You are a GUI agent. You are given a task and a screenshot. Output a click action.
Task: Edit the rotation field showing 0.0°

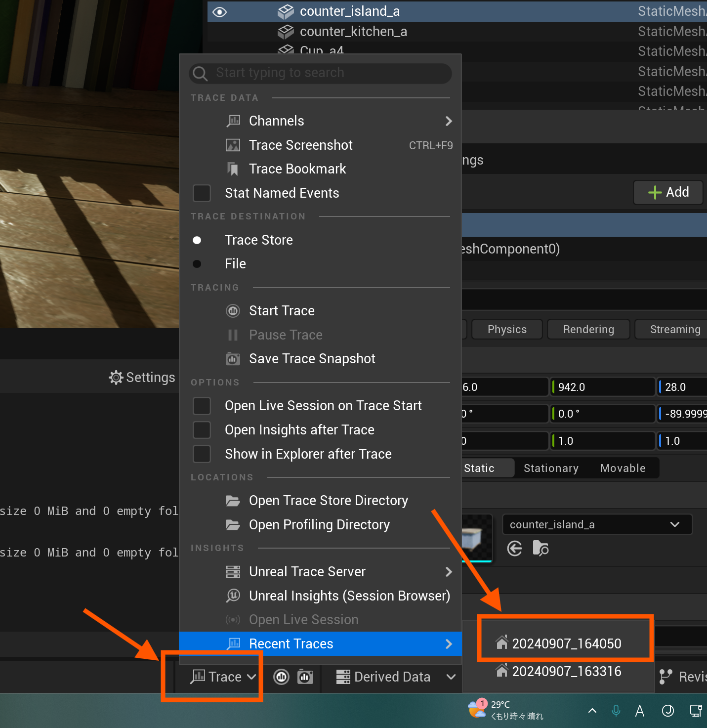(603, 414)
